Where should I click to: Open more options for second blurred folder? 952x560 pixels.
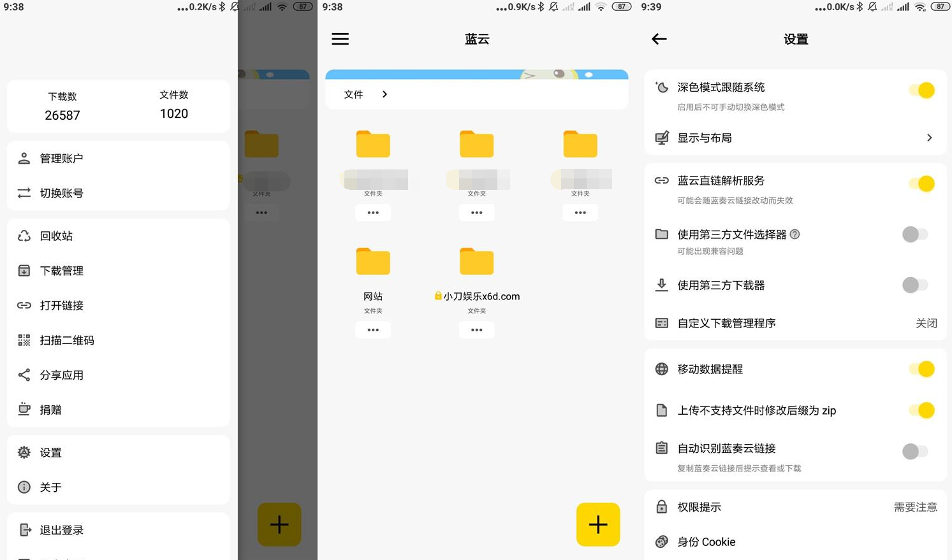click(x=476, y=213)
